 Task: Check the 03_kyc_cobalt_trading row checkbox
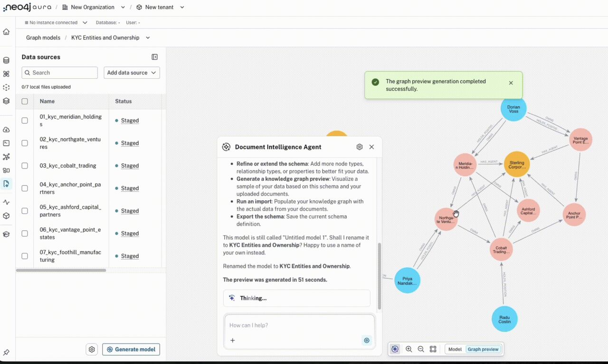(25, 166)
